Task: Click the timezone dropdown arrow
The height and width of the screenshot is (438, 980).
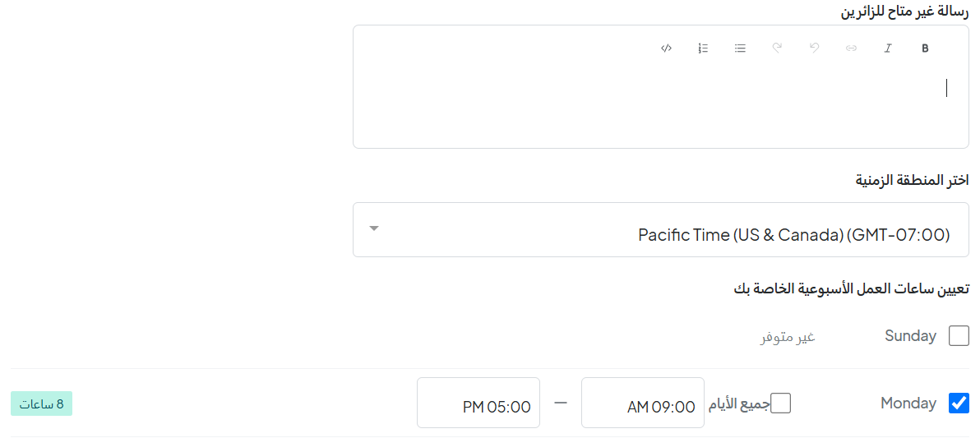Action: pos(374,228)
